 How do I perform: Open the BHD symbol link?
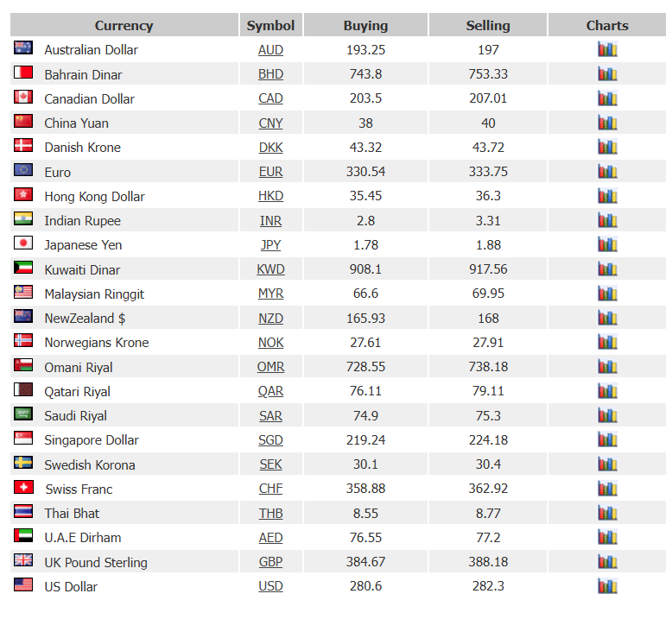click(270, 74)
